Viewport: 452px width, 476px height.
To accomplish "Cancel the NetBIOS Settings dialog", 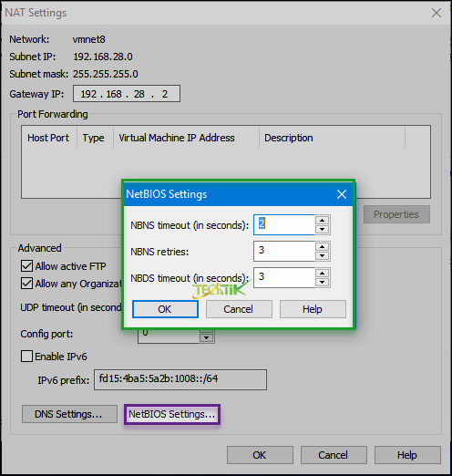I will pyautogui.click(x=239, y=309).
